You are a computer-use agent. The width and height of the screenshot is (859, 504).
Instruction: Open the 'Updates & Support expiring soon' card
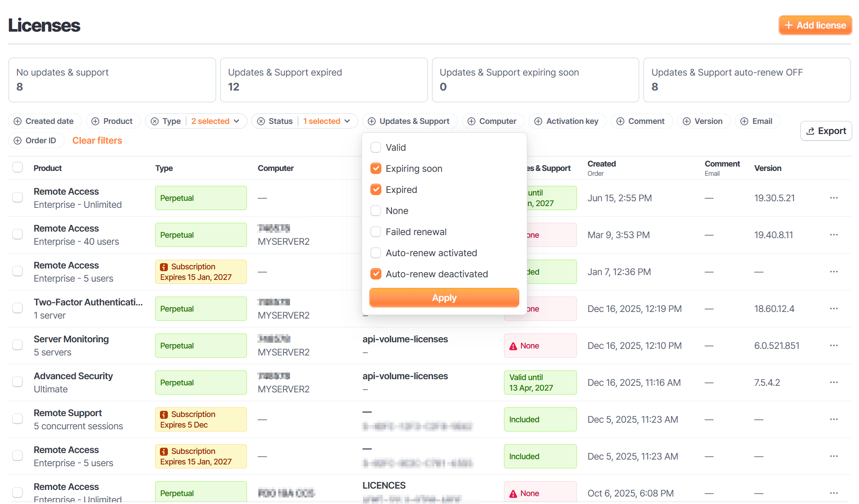click(536, 80)
